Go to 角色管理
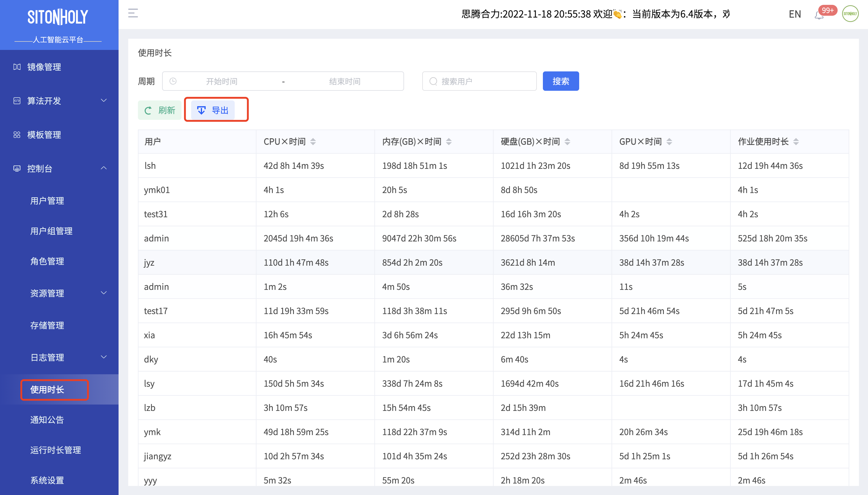Viewport: 868px width, 495px height. click(x=47, y=261)
